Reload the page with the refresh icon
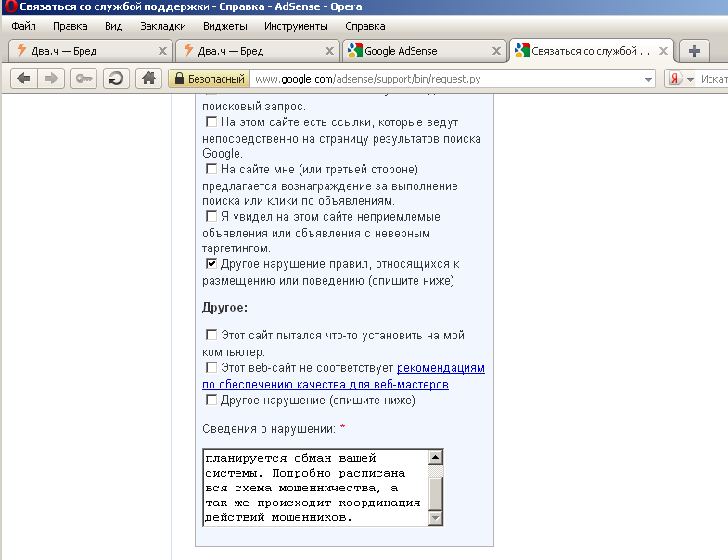 [116, 79]
